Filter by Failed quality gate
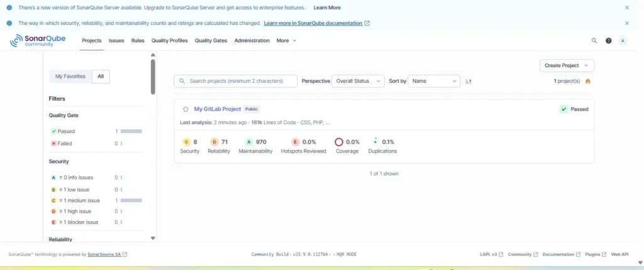The image size is (644, 270). pos(65,143)
